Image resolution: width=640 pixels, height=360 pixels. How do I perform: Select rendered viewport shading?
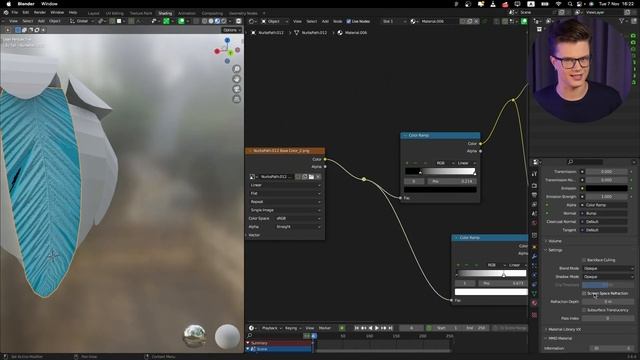[x=223, y=21]
